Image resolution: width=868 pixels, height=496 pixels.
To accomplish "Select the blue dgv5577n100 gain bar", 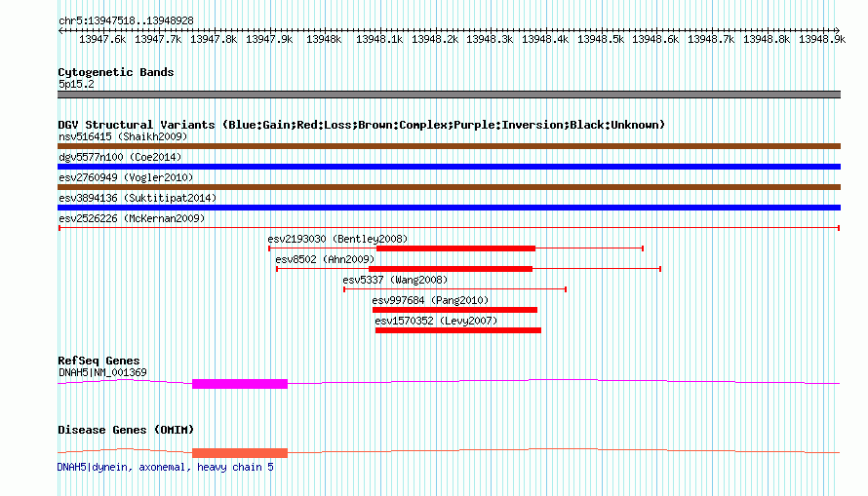I will (449, 167).
